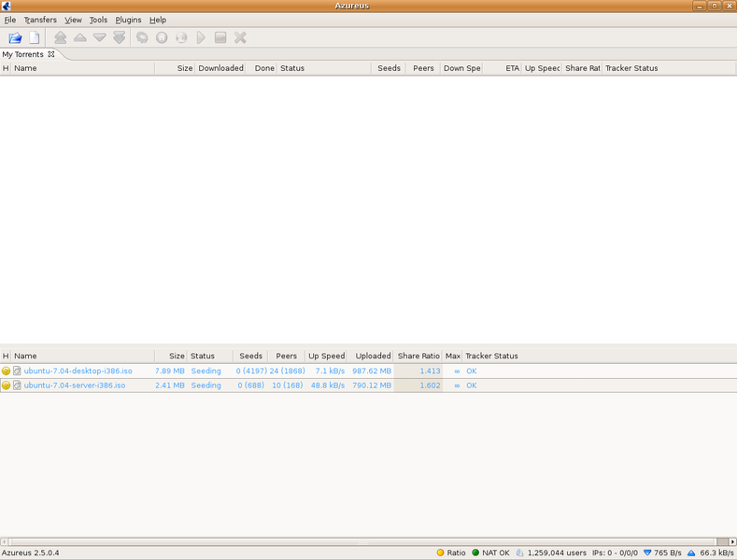The width and height of the screenshot is (737, 560).
Task: Click the scrollbar left arrow
Action: [x=5, y=541]
